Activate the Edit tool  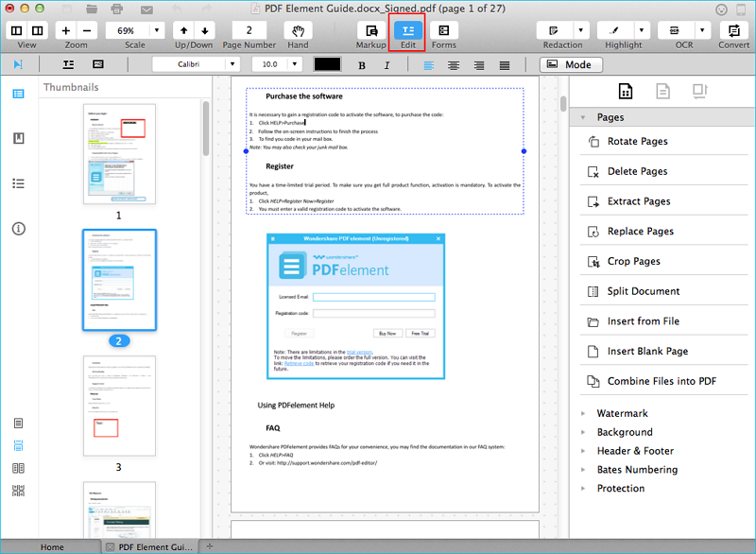(408, 31)
